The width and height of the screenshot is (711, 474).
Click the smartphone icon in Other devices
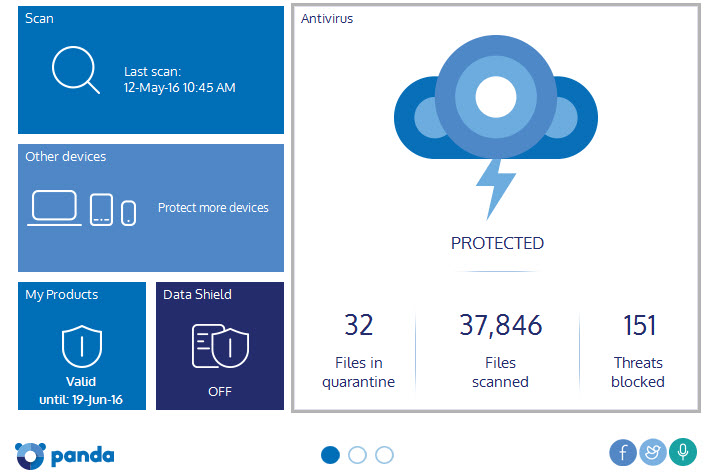(128, 213)
